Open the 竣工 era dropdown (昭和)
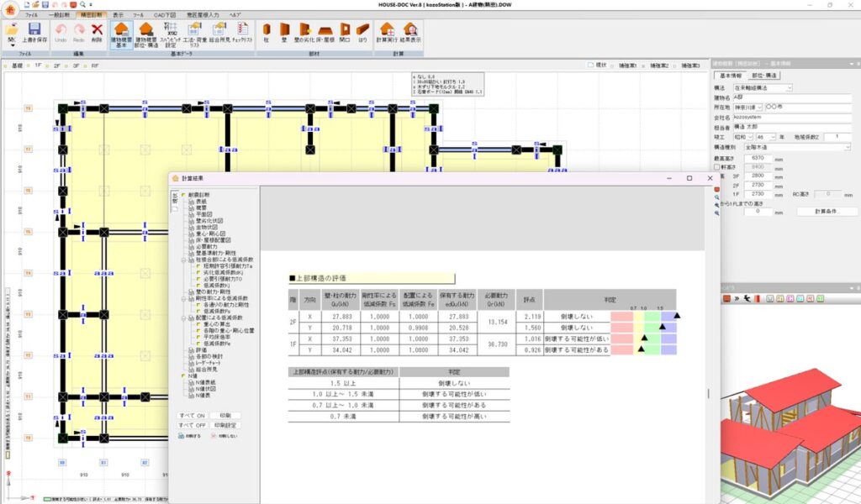Screen dimensions: 861x504 [x=742, y=137]
